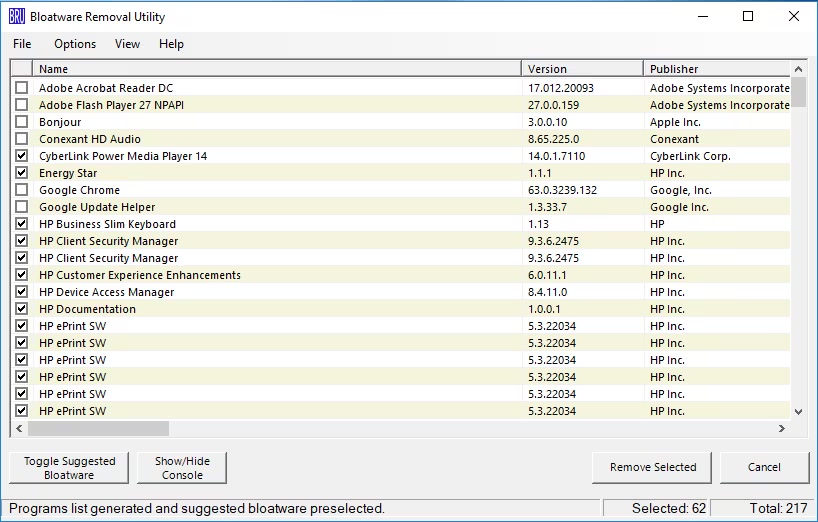Image resolution: width=818 pixels, height=522 pixels.
Task: Click the horizontal scrollbar right arrow
Action: 782,428
